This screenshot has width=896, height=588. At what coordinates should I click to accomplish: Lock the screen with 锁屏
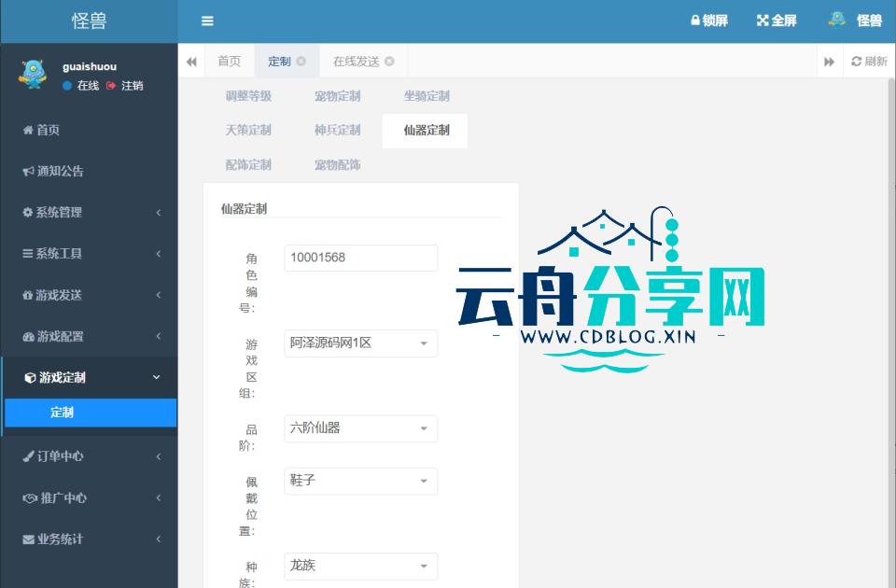click(709, 21)
